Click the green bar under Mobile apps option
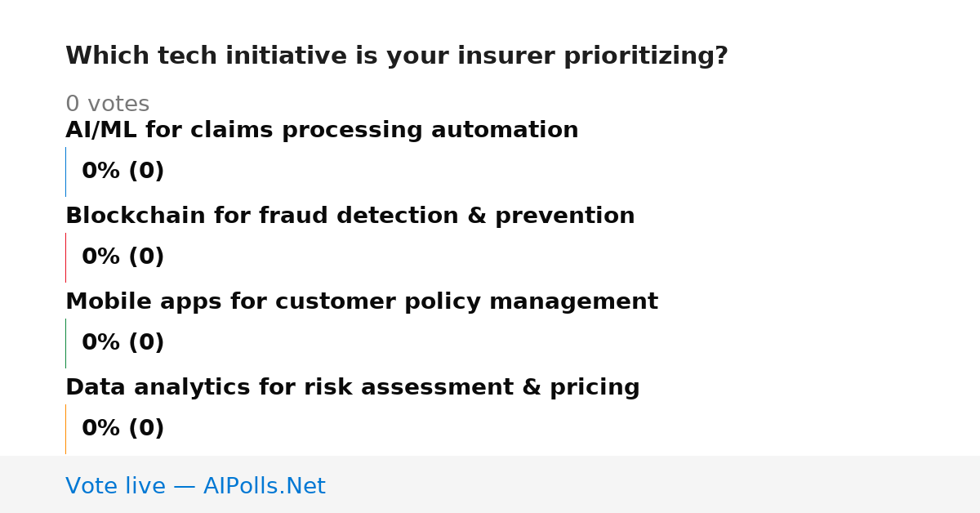Viewport: 980px width, 513px height. (x=65, y=343)
